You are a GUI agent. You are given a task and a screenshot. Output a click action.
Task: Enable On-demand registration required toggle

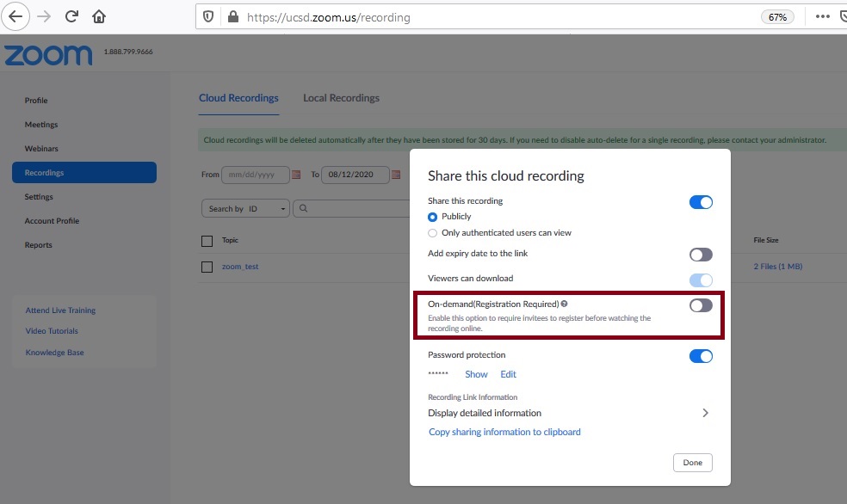coord(701,305)
